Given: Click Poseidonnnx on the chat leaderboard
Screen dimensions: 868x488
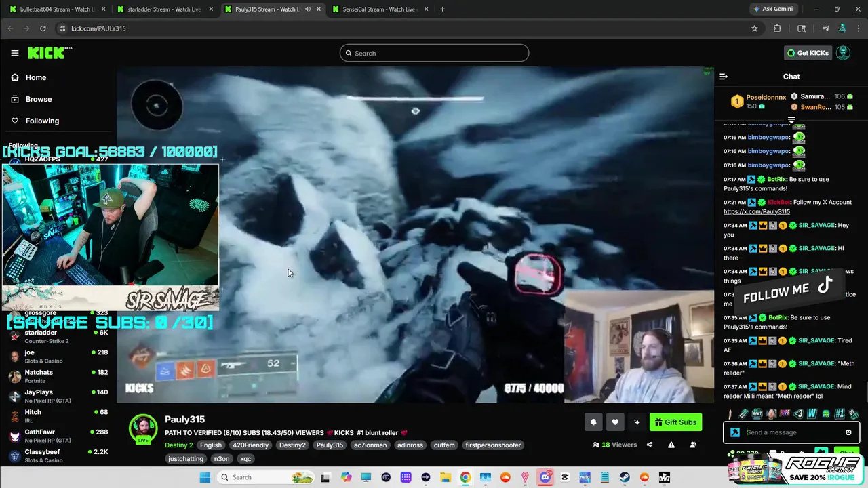Looking at the screenshot, I should click(x=766, y=97).
